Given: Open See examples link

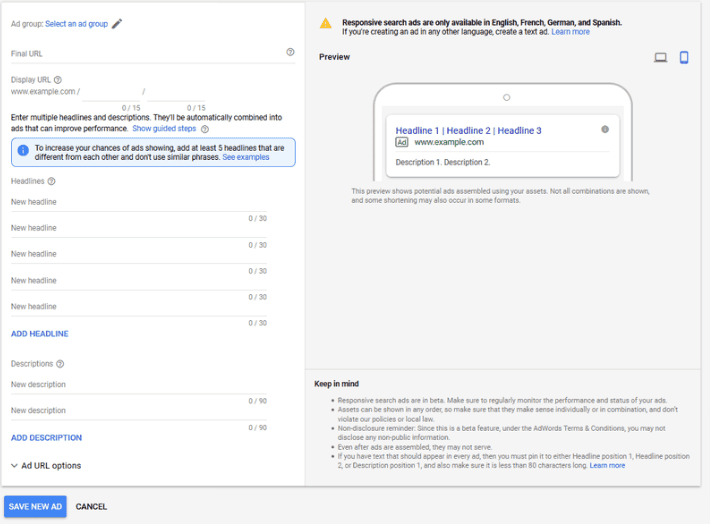Looking at the screenshot, I should (246, 157).
